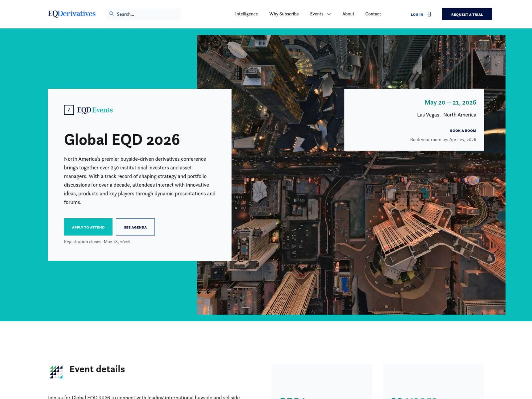Image resolution: width=532 pixels, height=399 pixels.
Task: Click Apply to Attend
Action: point(88,227)
